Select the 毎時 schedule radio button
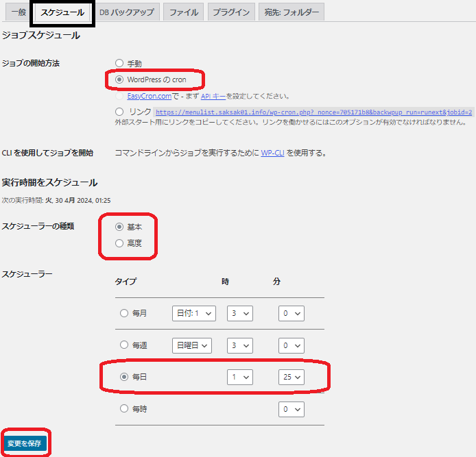This screenshot has height=457, width=476. (124, 409)
